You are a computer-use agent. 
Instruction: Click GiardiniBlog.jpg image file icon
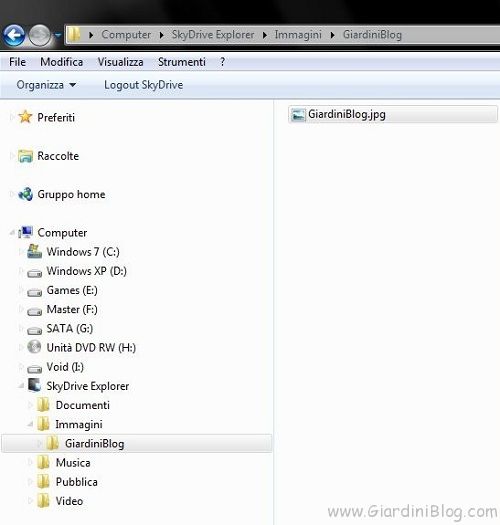pos(298,115)
